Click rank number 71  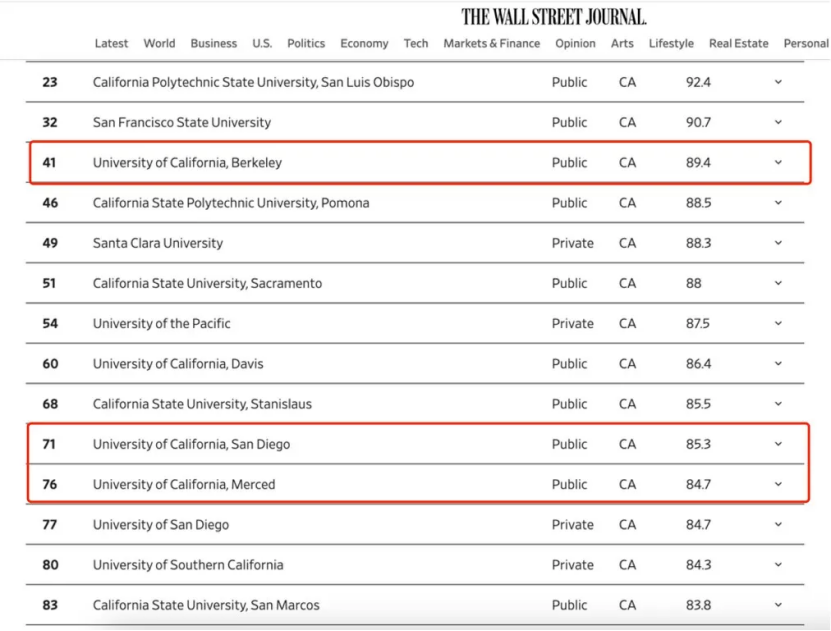pyautogui.click(x=49, y=445)
